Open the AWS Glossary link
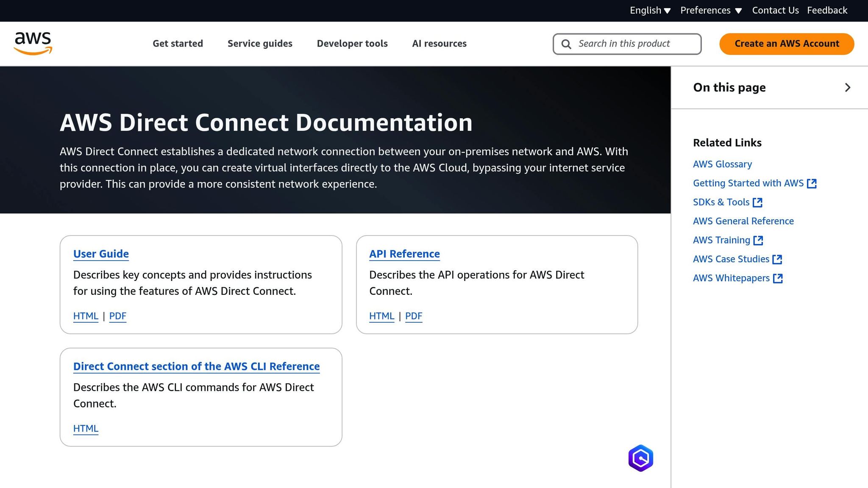868x488 pixels. point(722,164)
